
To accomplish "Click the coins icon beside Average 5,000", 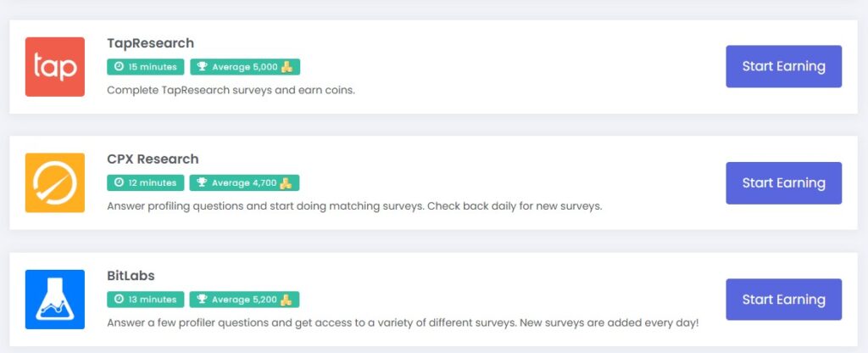I will tap(287, 67).
